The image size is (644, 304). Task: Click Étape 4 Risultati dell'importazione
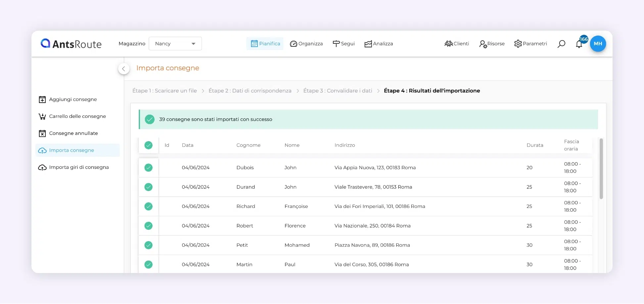click(432, 91)
